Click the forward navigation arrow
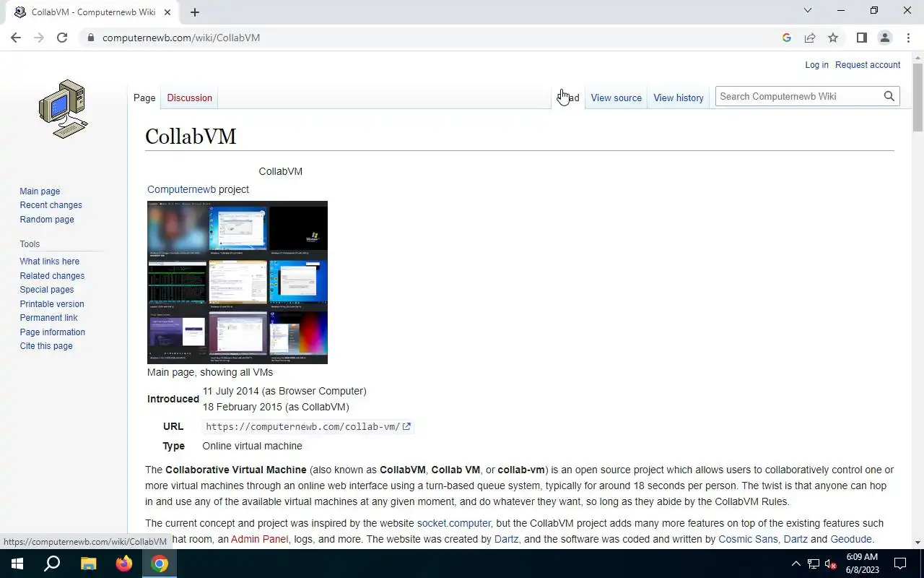Screen dimensions: 924x578 coord(39,38)
